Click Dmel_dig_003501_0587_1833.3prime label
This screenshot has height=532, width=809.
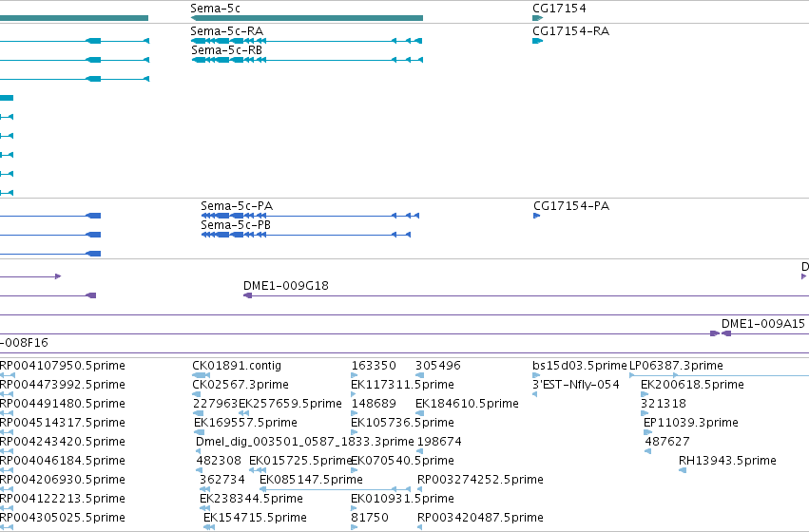pos(305,442)
